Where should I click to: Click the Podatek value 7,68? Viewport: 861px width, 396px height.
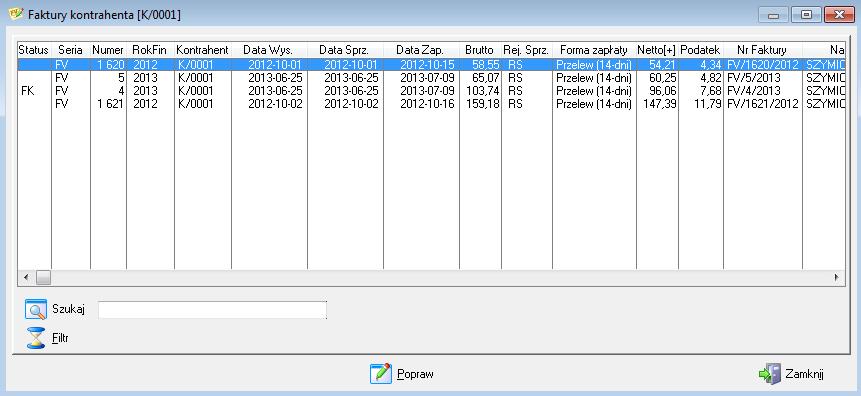tap(711, 91)
